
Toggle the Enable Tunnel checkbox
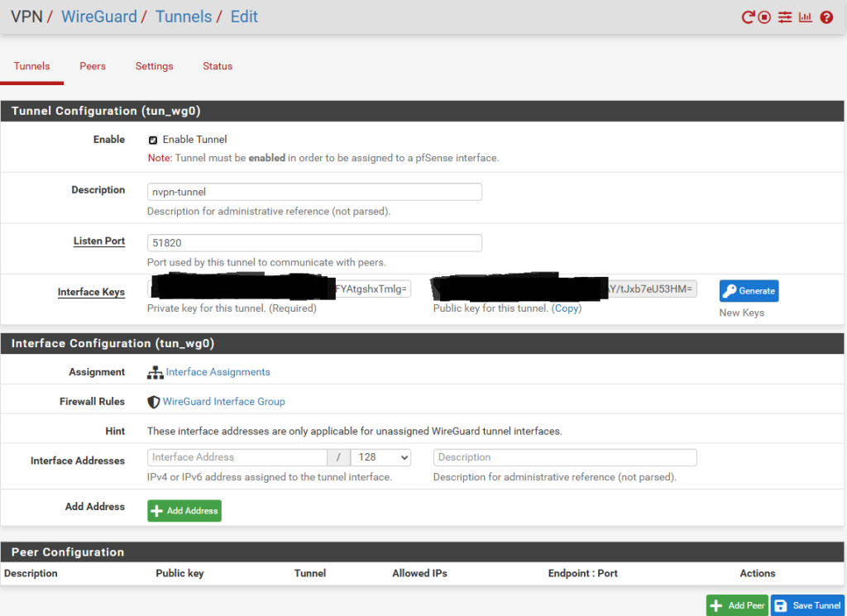(153, 141)
